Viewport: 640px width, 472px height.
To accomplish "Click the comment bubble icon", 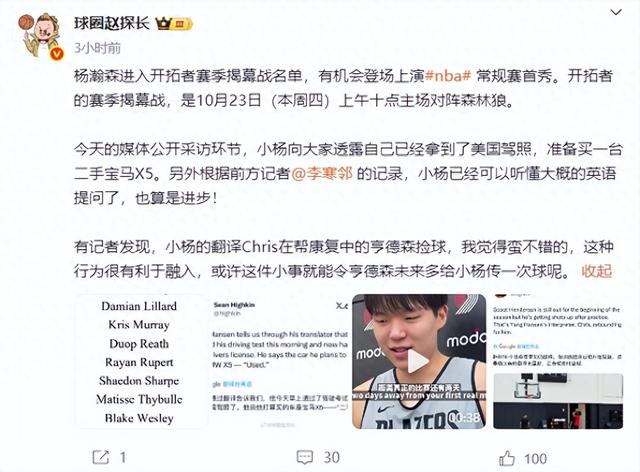I will (304, 458).
